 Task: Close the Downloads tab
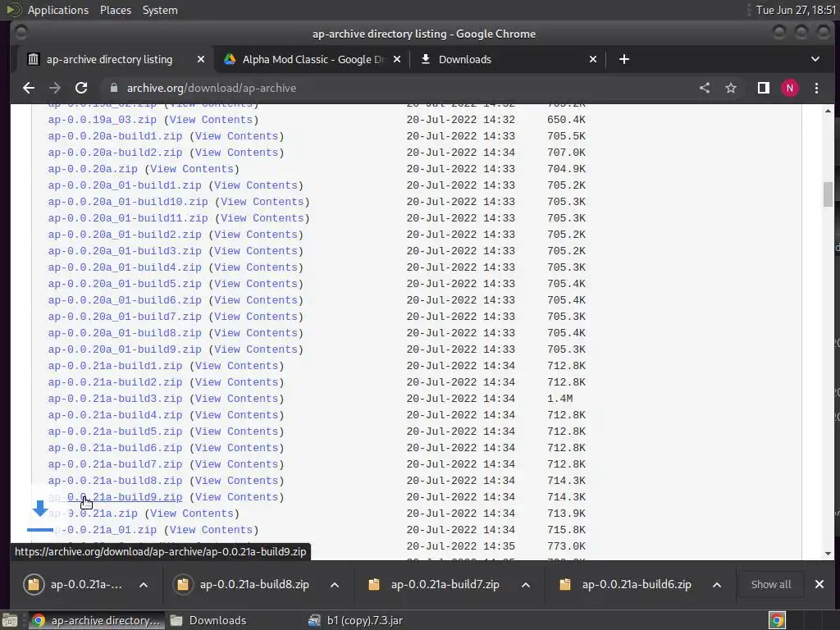pos(593,59)
